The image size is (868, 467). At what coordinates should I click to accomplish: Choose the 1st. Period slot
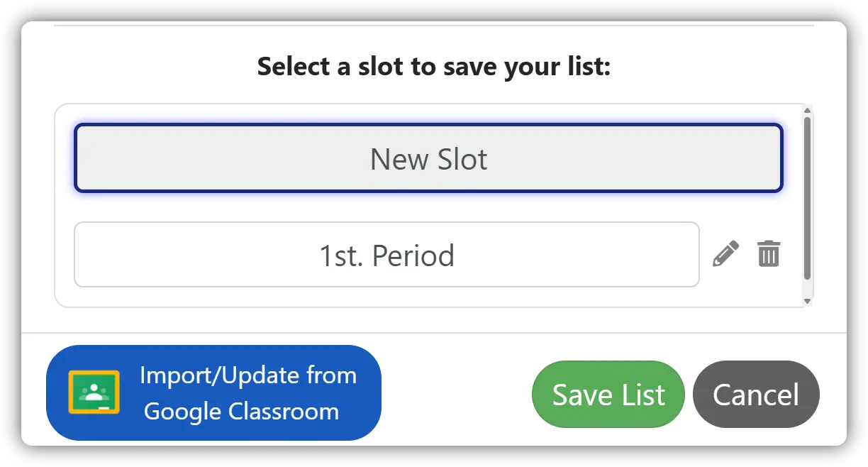coord(386,255)
